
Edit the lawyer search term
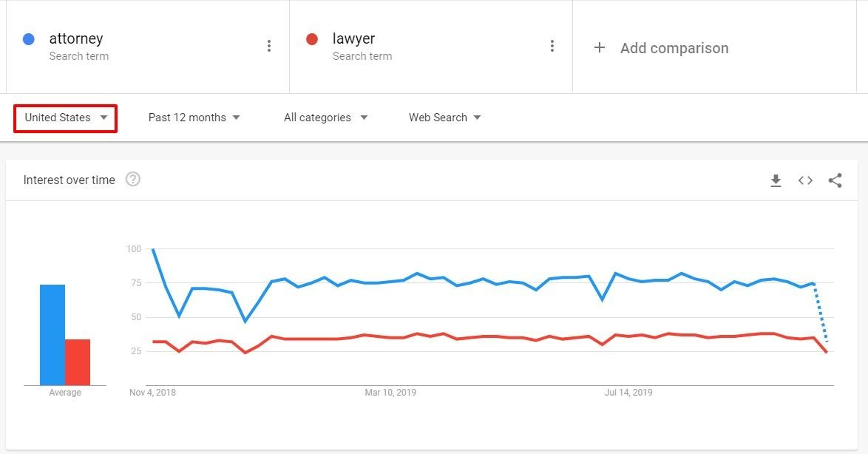[353, 38]
